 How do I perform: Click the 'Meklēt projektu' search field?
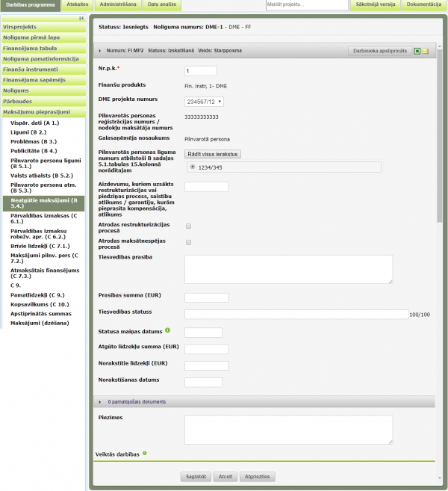click(x=306, y=5)
